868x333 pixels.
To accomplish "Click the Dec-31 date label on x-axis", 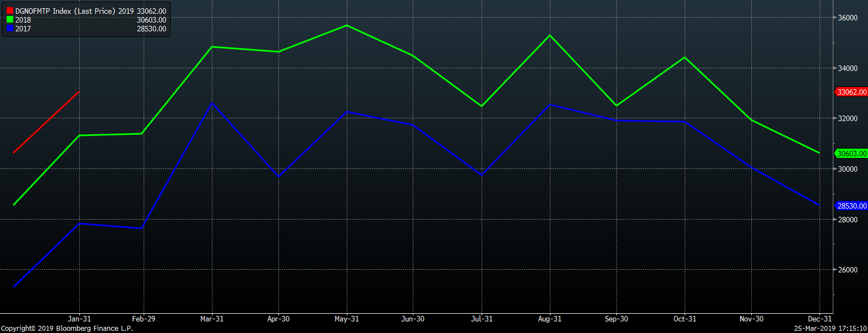I will (820, 319).
